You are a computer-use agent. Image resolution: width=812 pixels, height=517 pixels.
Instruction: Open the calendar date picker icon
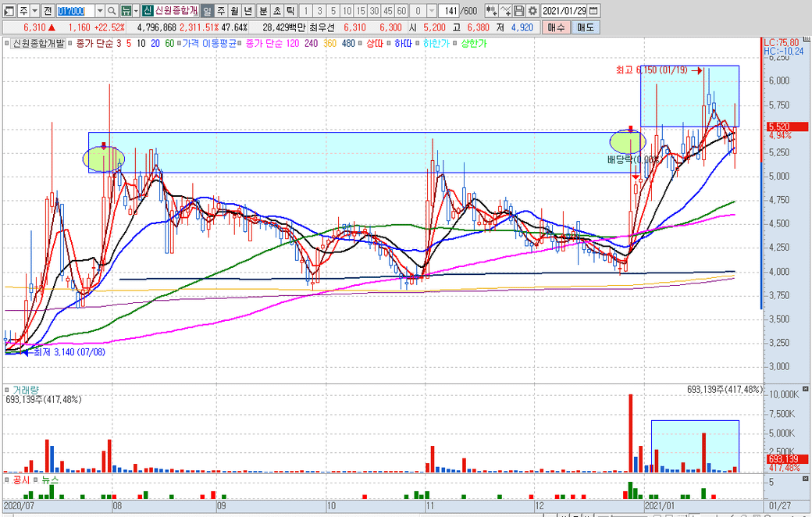pyautogui.click(x=595, y=11)
